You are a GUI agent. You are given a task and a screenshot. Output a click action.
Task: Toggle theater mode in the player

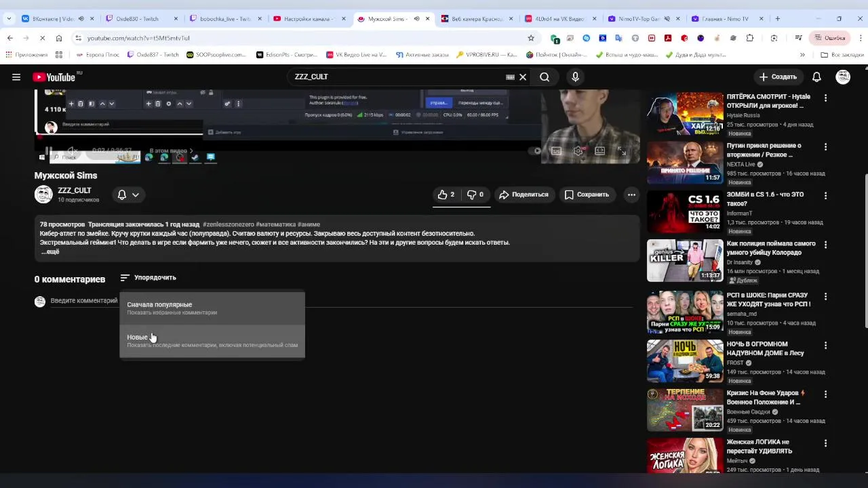[600, 151]
